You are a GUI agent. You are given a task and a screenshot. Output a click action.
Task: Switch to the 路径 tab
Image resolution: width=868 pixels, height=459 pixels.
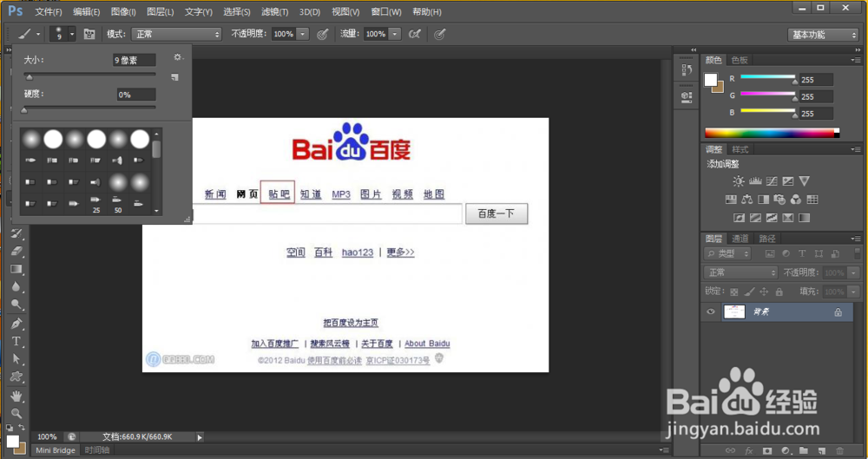(767, 239)
